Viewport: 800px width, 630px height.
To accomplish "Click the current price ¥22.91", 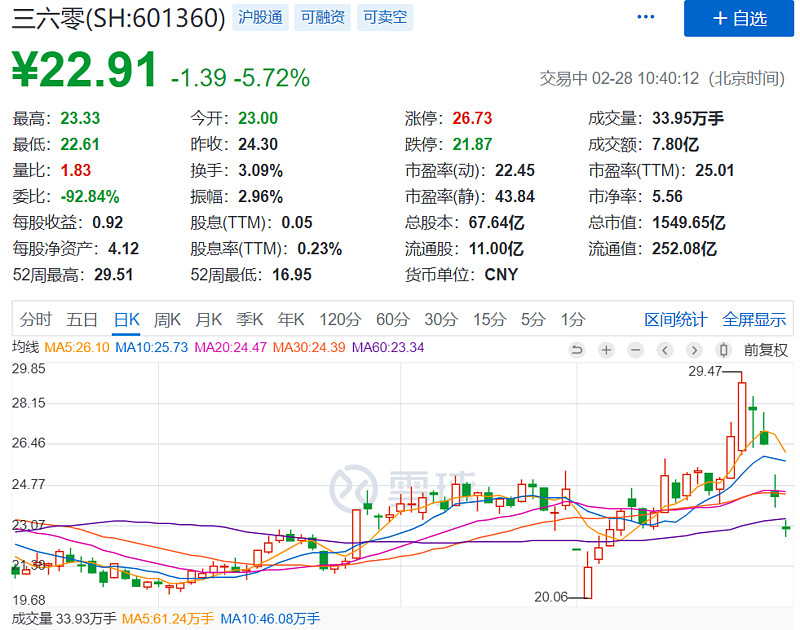I will (85, 70).
